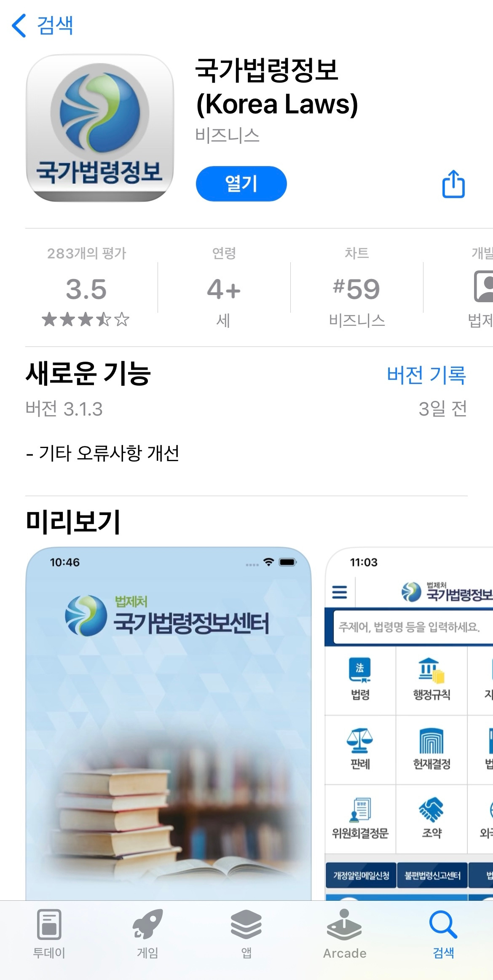Tap the 새로운 기능 heading
The image size is (493, 980).
(x=88, y=373)
